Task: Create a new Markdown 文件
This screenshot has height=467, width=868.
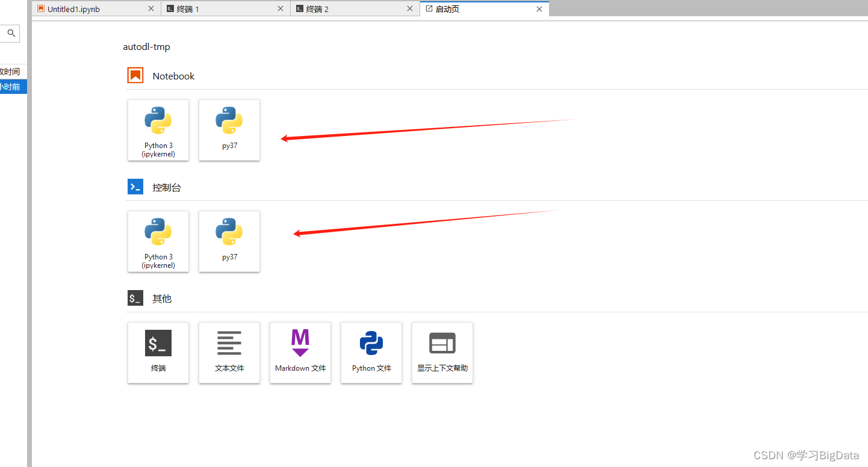Action: click(300, 353)
